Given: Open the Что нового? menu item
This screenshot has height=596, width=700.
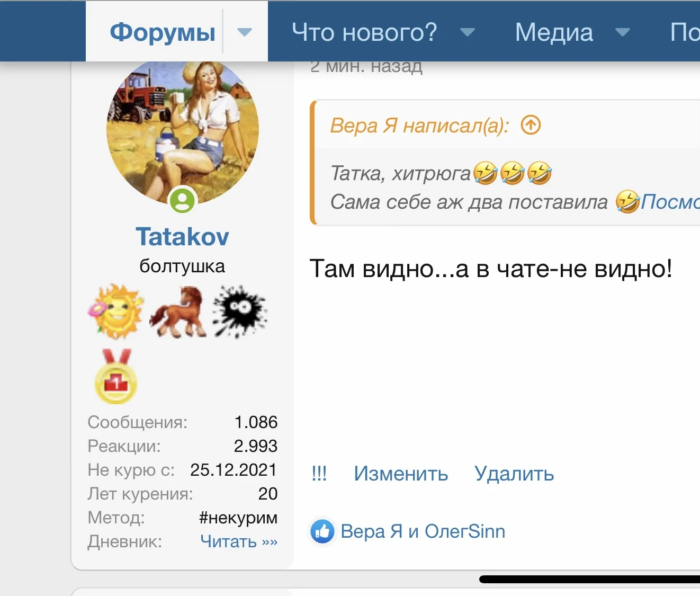Looking at the screenshot, I should pyautogui.click(x=364, y=32).
